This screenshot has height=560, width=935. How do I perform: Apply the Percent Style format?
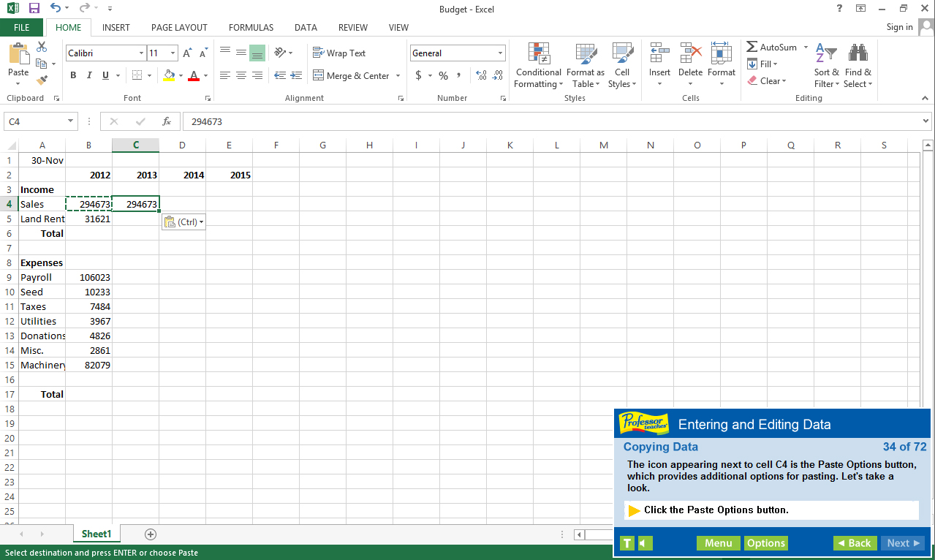click(x=442, y=75)
